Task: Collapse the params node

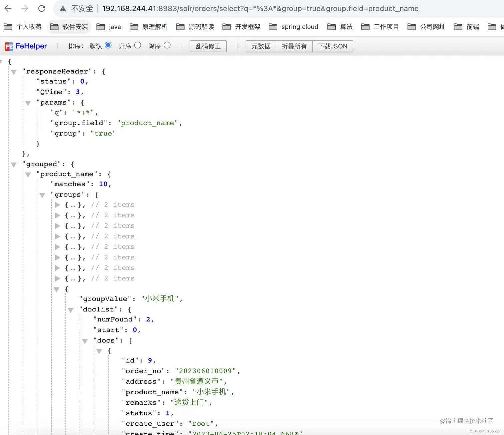Action: (x=28, y=103)
